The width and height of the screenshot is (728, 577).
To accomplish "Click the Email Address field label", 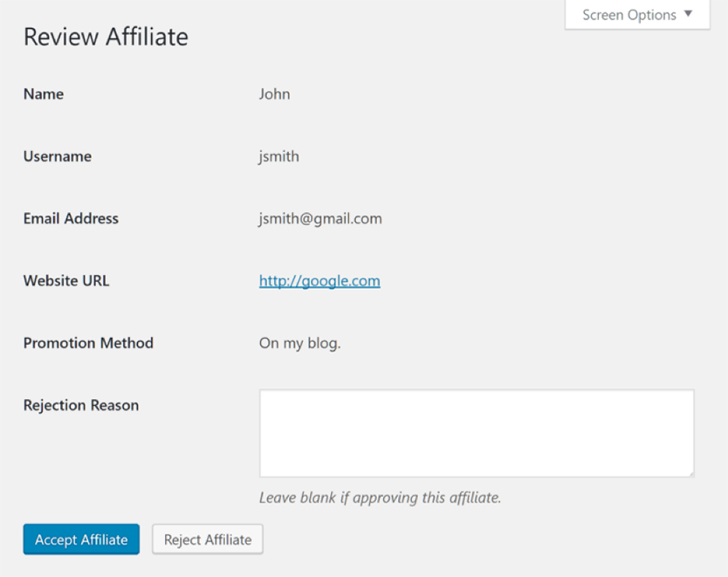I will [x=71, y=218].
